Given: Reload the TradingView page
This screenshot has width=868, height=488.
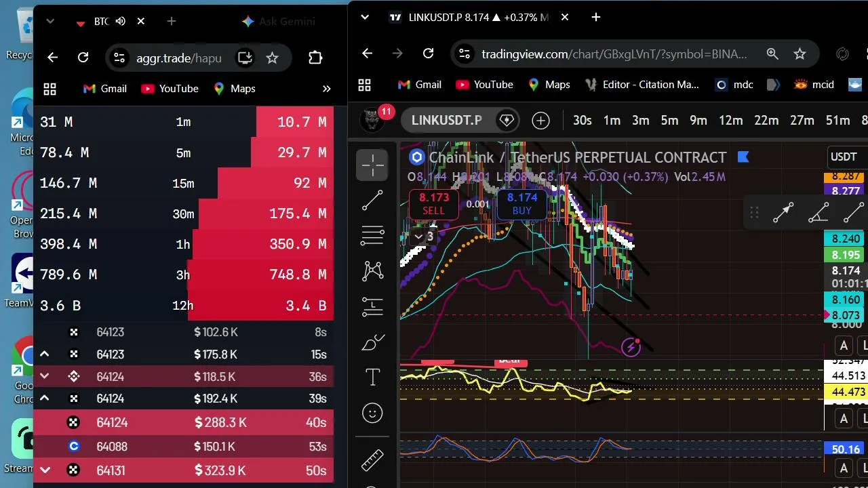Looking at the screenshot, I should click(x=428, y=54).
